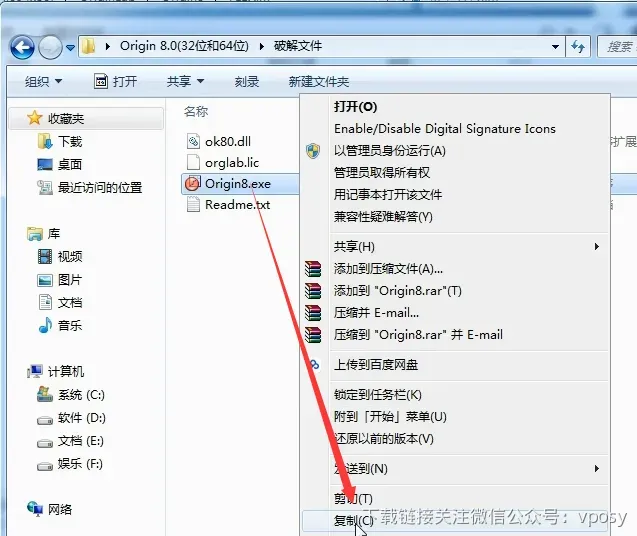
Task: Choose 附到「开始」菜单(U) entry
Action: [455, 417]
